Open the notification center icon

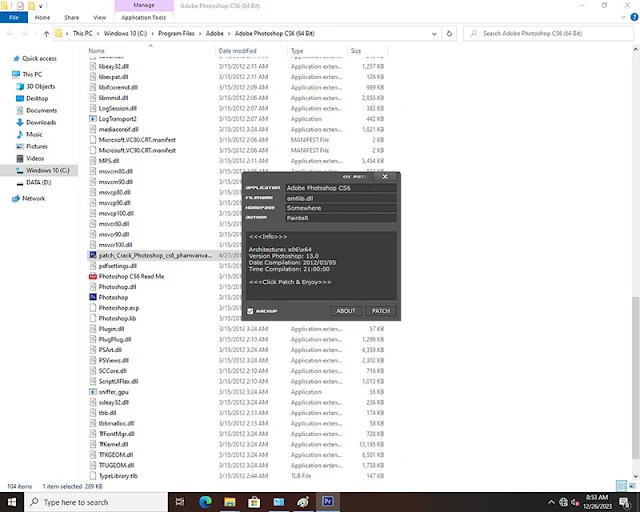(x=624, y=502)
